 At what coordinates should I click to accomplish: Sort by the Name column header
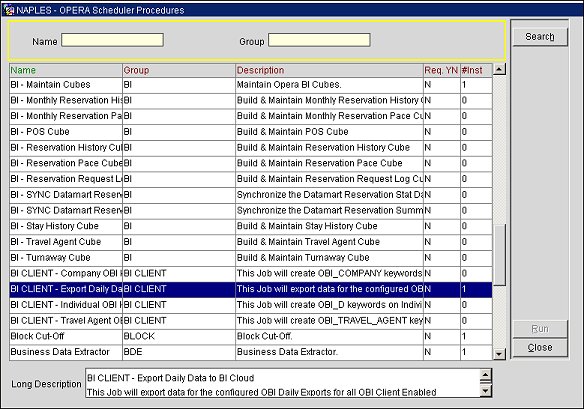click(x=66, y=70)
